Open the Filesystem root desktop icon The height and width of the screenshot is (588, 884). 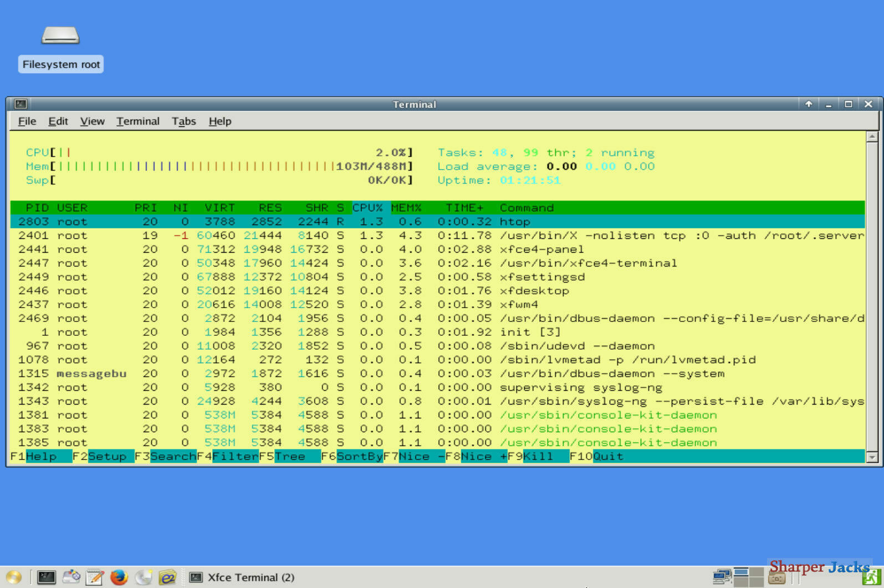coord(61,49)
